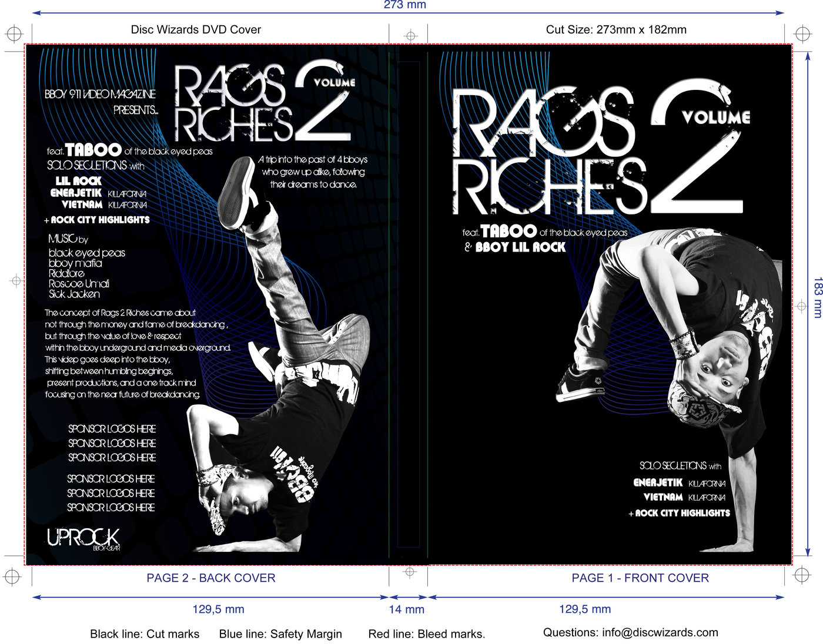Click "+ ROCK CITY HIGHLIGHTS" on back cover

point(97,220)
